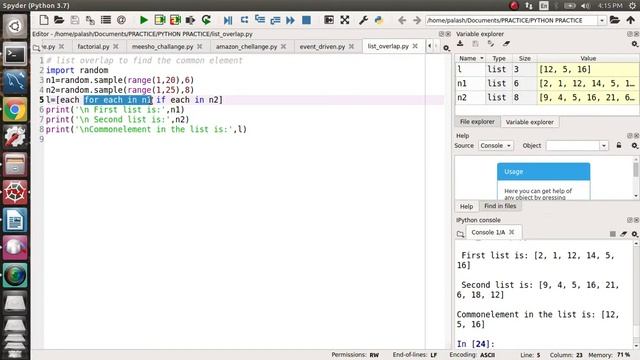Show earlier editor tabs with left arrow
This screenshot has height=360, width=640.
429,46
